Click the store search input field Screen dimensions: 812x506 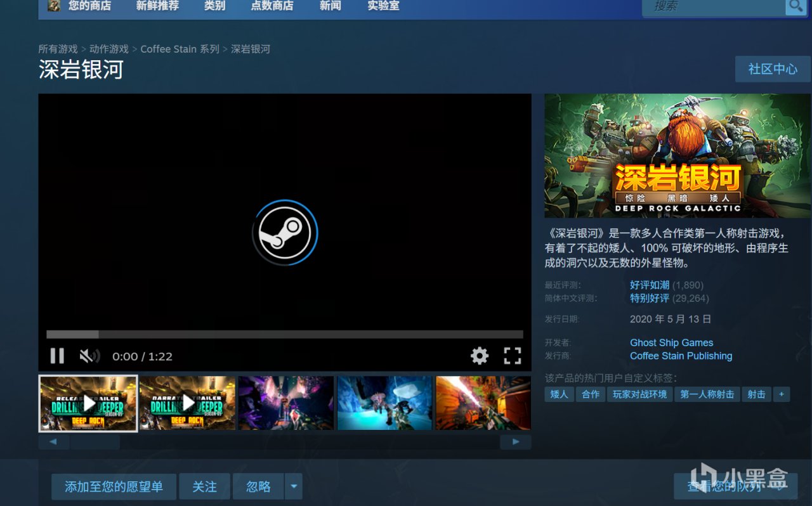coord(714,6)
